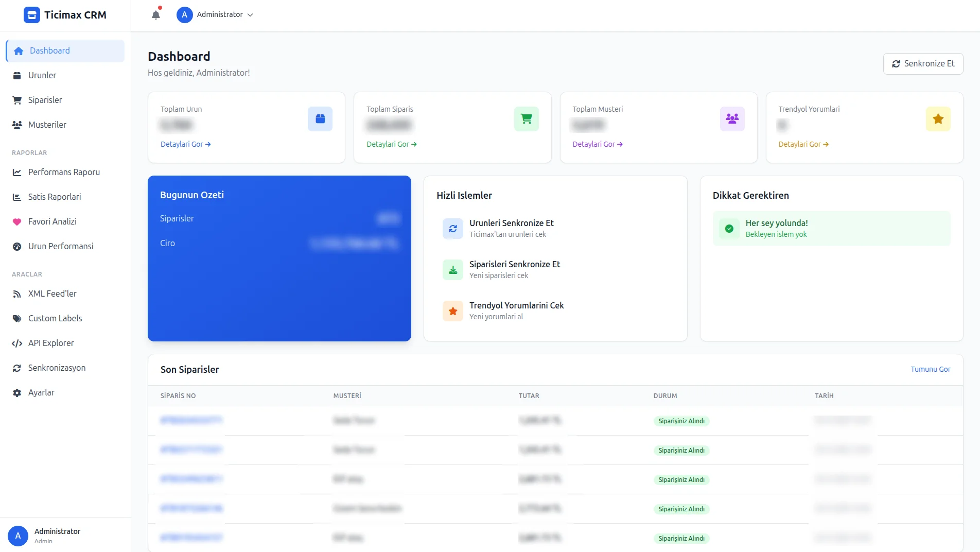
Task: Open the API Explorer tool
Action: (x=51, y=343)
